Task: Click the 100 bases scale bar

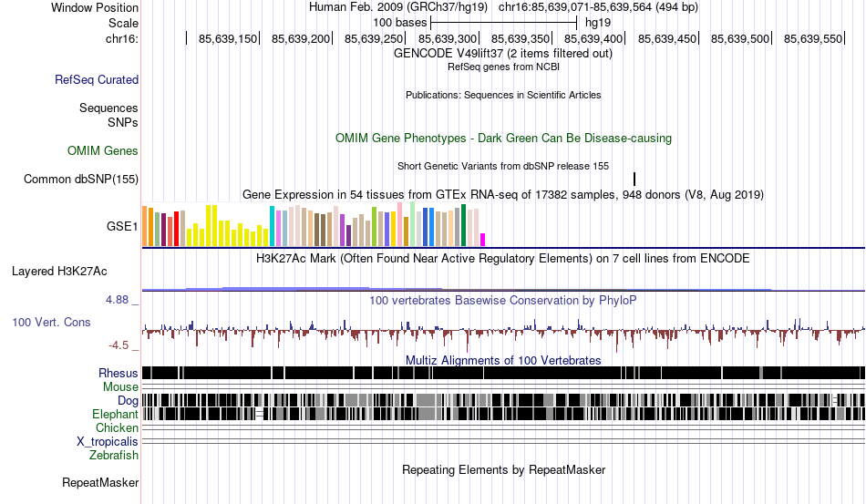Action: point(504,23)
